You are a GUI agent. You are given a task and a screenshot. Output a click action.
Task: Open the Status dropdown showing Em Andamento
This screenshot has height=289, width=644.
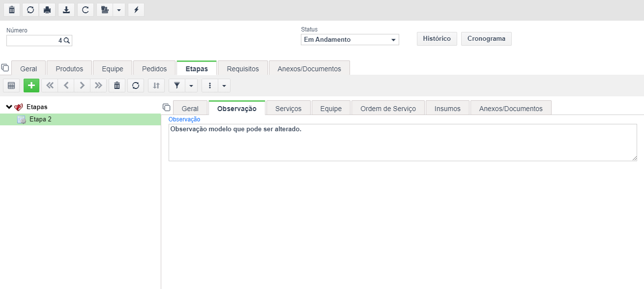point(350,40)
